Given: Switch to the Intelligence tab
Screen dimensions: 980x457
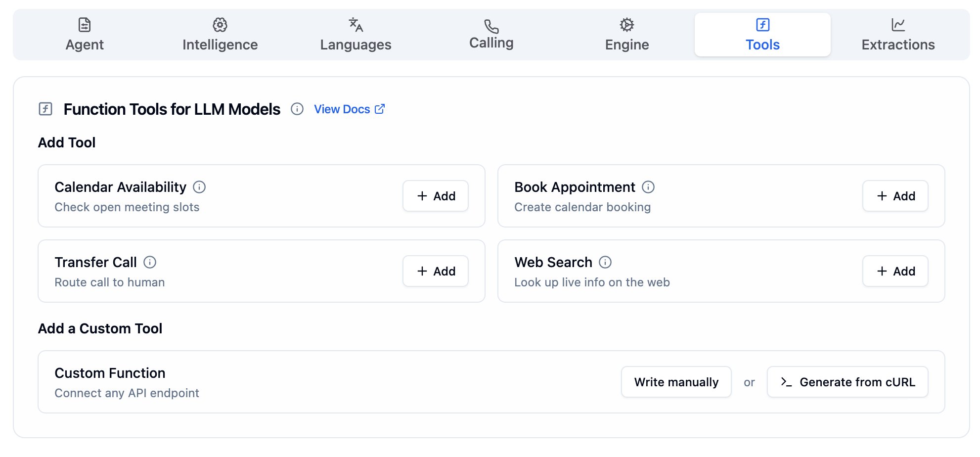Looking at the screenshot, I should 220,35.
